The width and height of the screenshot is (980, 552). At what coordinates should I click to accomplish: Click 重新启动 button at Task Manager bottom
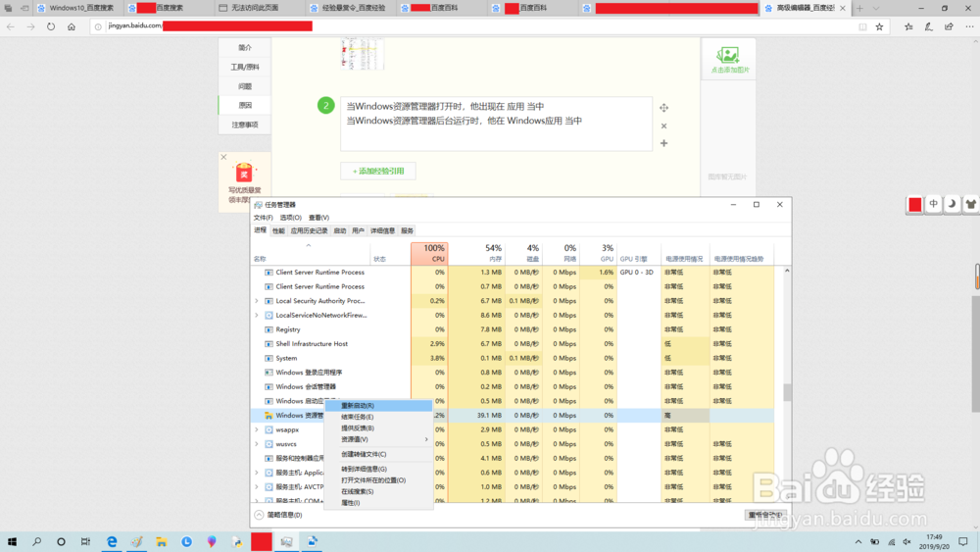tap(765, 515)
